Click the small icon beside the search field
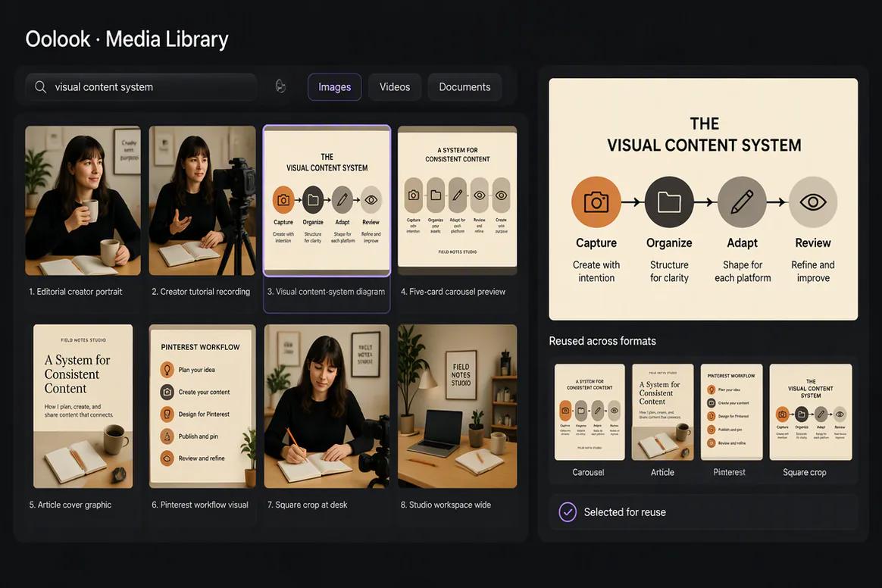The height and width of the screenshot is (588, 882). pos(280,86)
